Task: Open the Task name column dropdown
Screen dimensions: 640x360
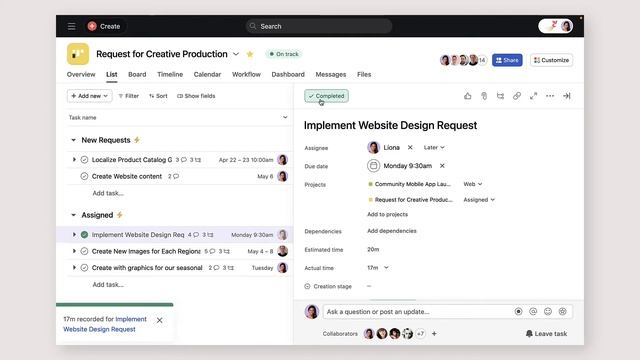Action: pyautogui.click(x=285, y=118)
